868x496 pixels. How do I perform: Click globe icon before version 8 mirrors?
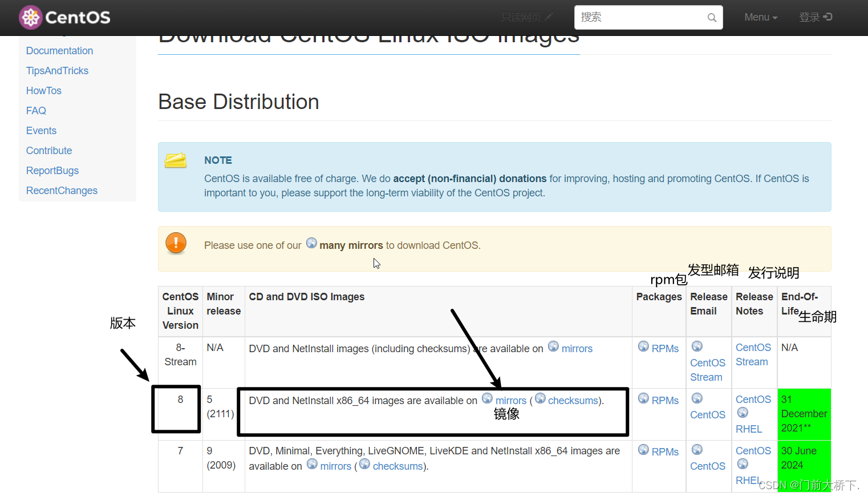487,398
